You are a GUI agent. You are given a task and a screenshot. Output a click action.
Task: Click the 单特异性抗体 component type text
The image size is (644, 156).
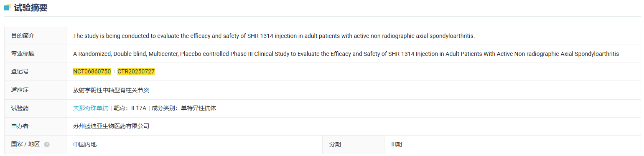coord(199,108)
